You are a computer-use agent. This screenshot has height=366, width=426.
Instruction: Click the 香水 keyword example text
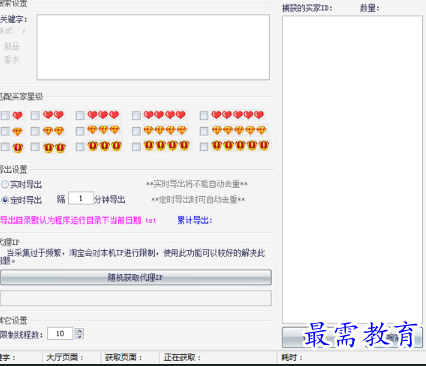[x=12, y=59]
